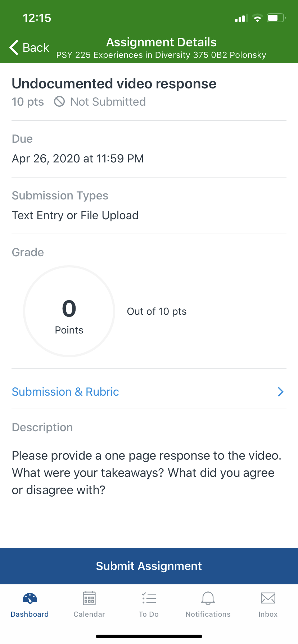Viewport: 298px width, 644px height.
Task: Open the To Do checklist icon
Action: 149,598
